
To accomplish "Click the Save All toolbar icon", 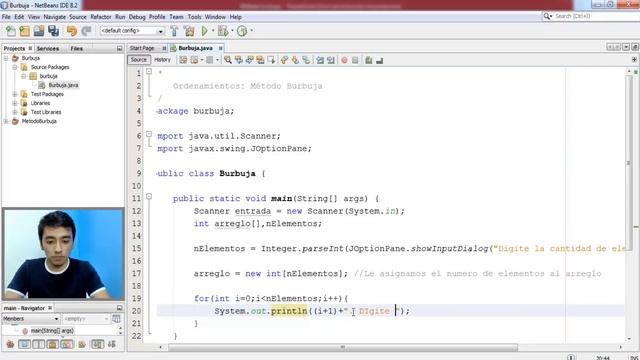I will pyautogui.click(x=53, y=31).
